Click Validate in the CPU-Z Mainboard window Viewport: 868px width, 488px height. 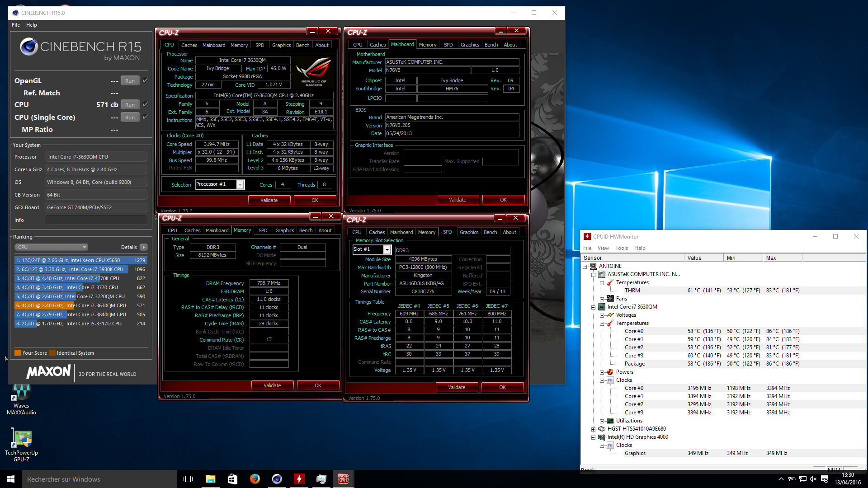click(x=458, y=200)
